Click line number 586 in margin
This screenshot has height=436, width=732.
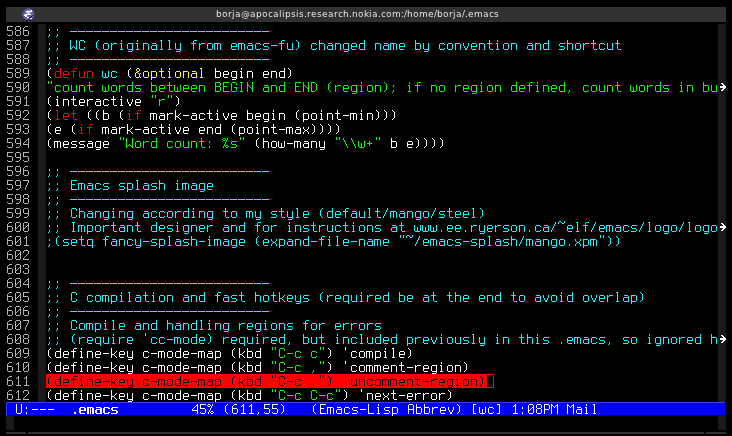coord(18,31)
